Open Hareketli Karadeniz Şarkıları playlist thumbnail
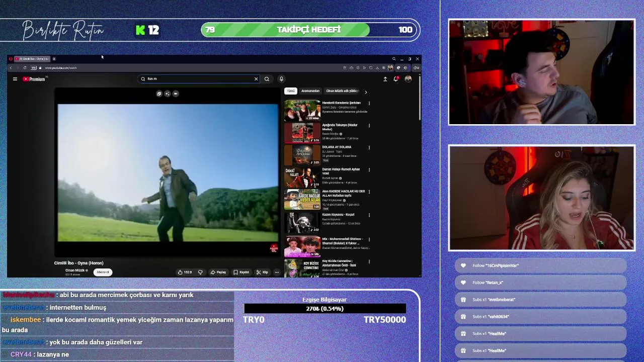 (x=302, y=111)
